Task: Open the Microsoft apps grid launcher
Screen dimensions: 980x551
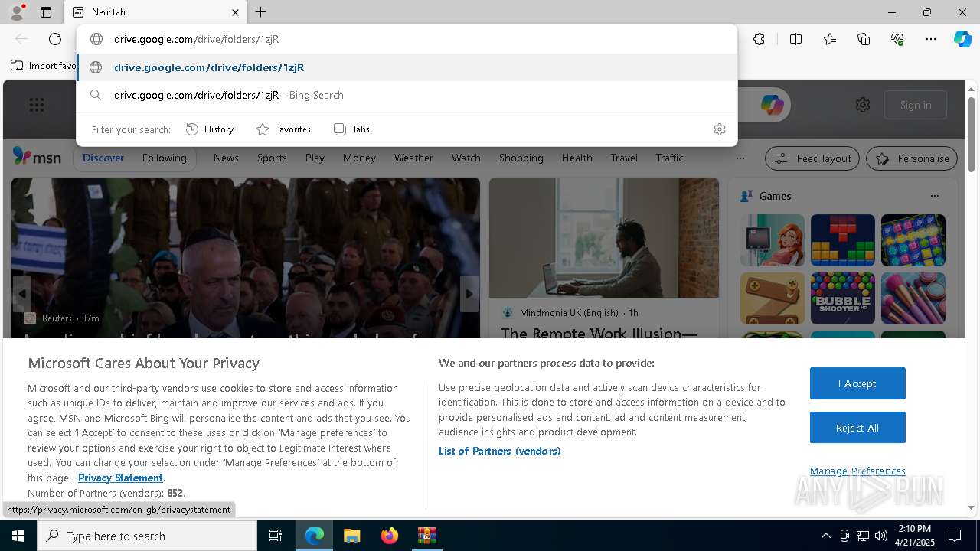Action: [37, 105]
